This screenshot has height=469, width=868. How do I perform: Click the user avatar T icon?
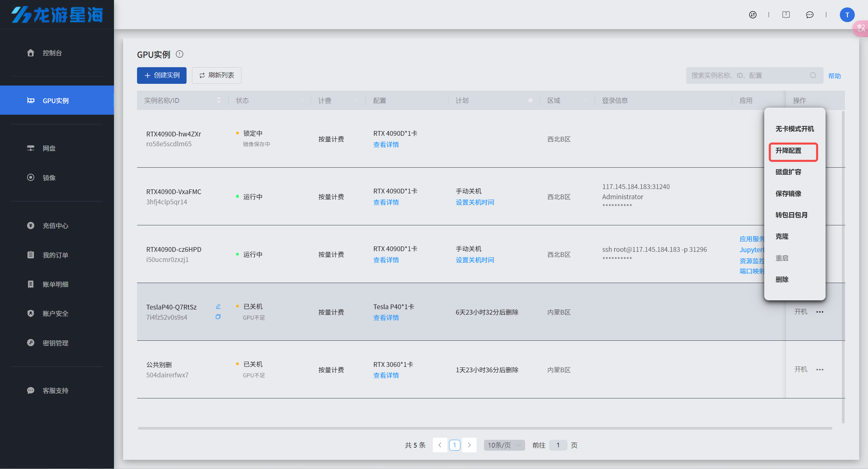click(x=847, y=15)
